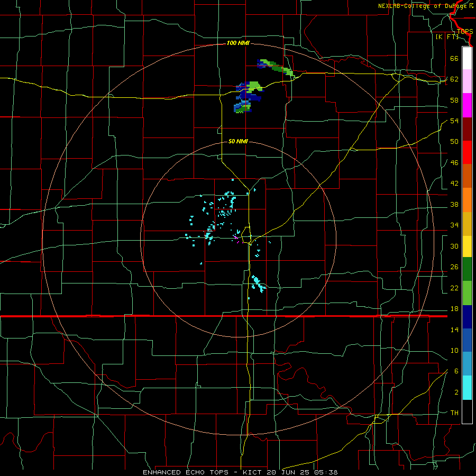This screenshot has height=476, width=476.
Task: Click the [K FT] units label
Action: tap(447, 37)
